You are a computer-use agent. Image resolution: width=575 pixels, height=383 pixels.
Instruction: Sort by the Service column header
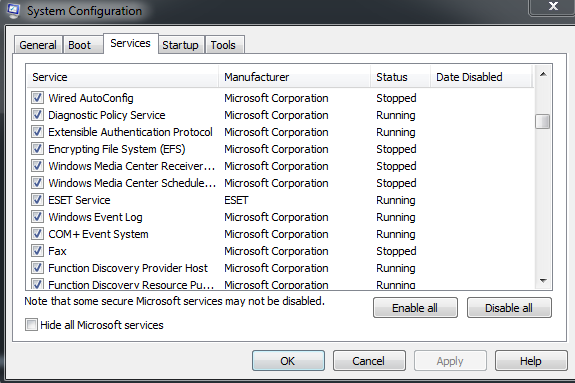(122, 77)
